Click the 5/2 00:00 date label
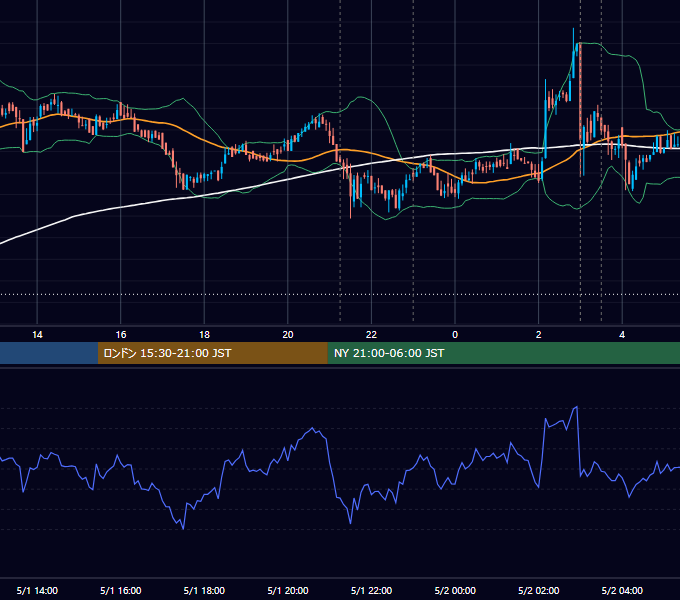The height and width of the screenshot is (600, 680). (x=455, y=590)
